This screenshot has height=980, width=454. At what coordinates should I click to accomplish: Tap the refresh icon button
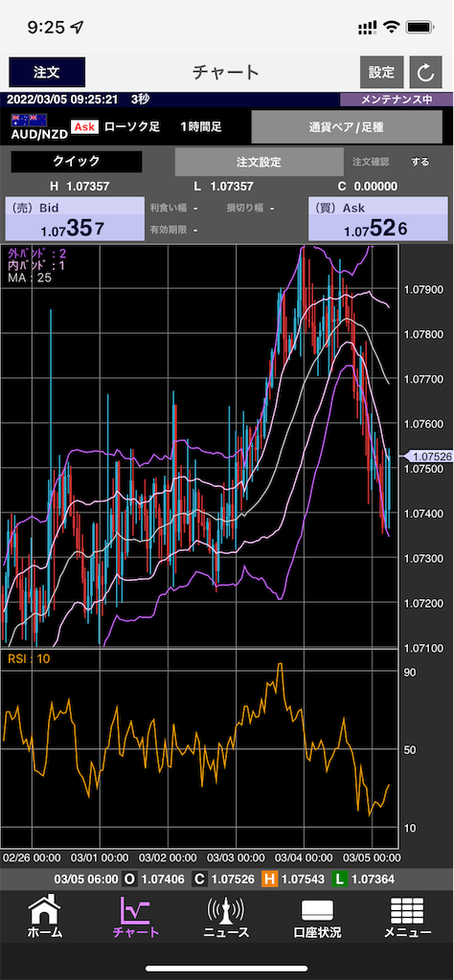coord(426,72)
